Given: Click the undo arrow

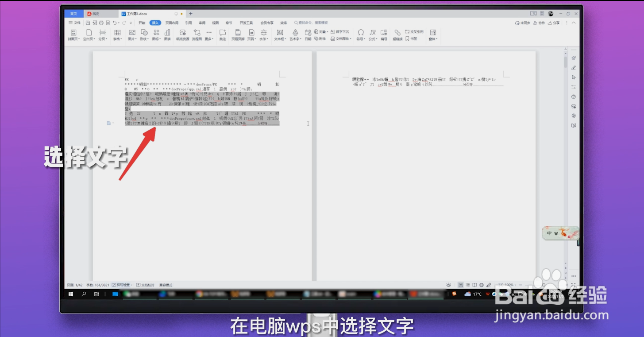Looking at the screenshot, I should 115,23.
